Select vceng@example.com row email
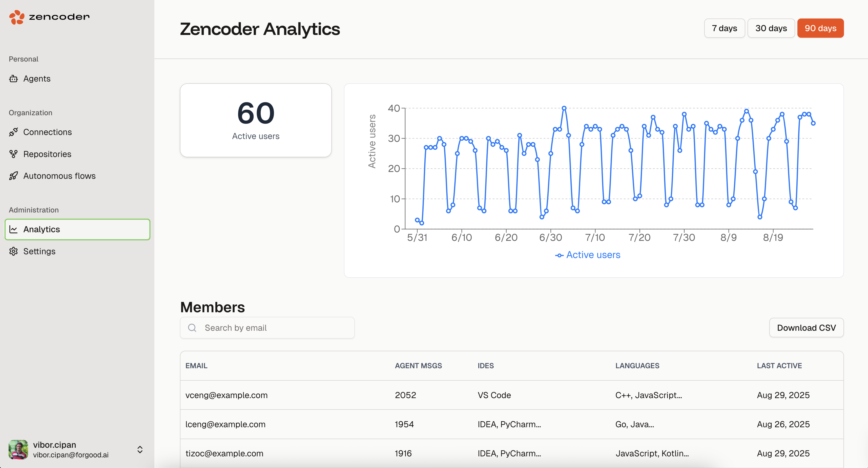Screen dimensions: 868x468 pos(226,395)
